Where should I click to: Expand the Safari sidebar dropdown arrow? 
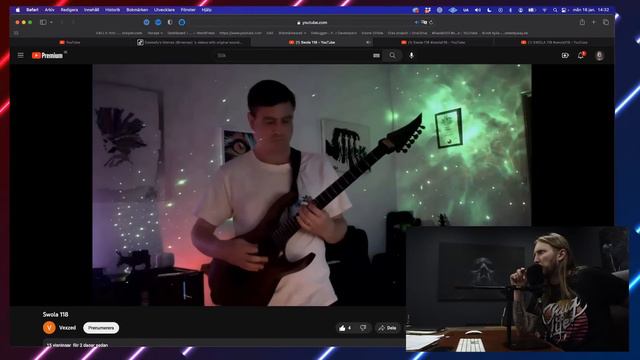[51, 22]
